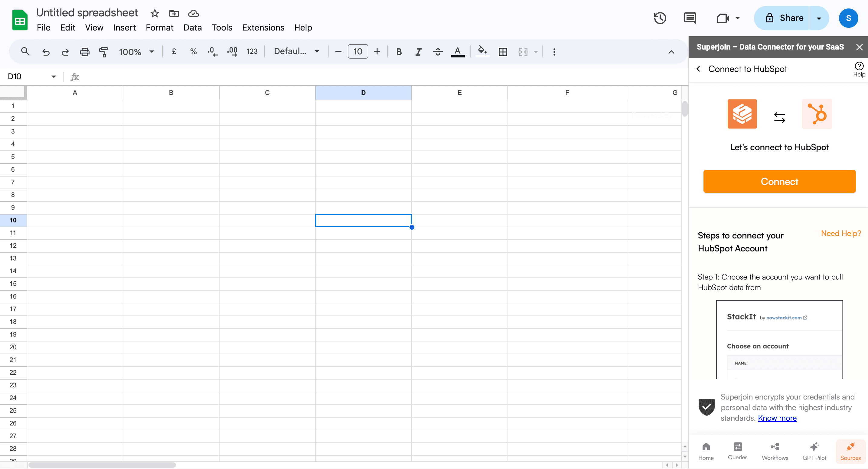Open the Extensions menu
Screen dimensions: 868x469
point(263,27)
